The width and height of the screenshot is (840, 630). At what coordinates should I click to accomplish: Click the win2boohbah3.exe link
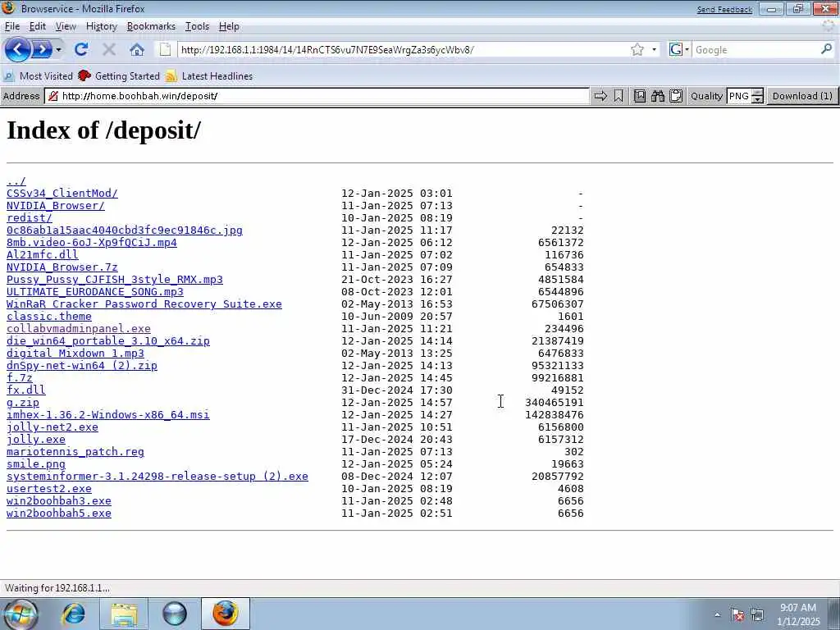[59, 501]
